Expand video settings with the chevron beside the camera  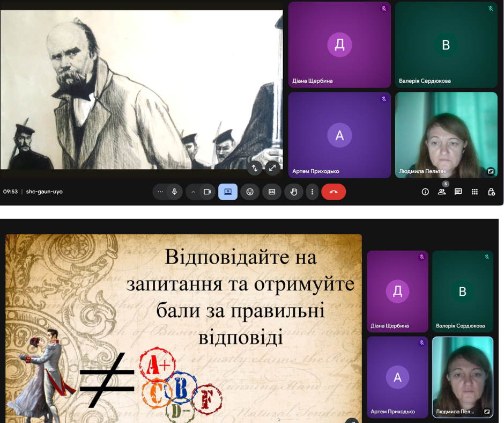pos(193,192)
